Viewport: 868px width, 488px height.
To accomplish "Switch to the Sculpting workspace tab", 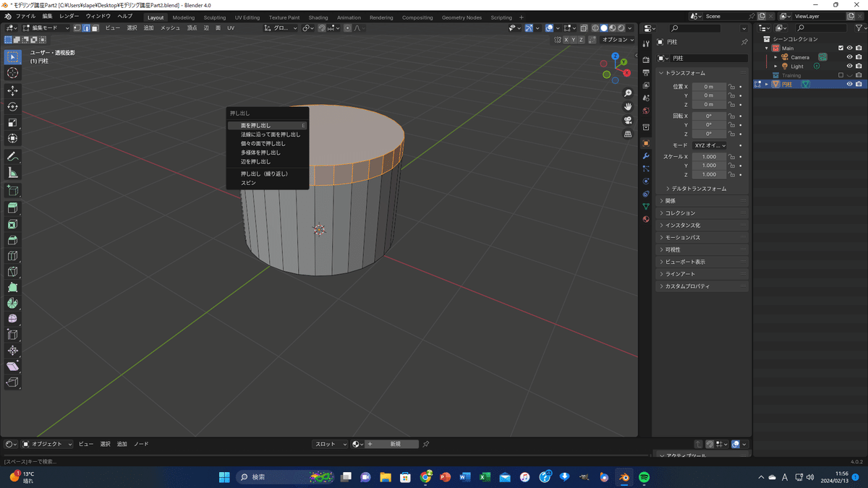I will coord(215,17).
